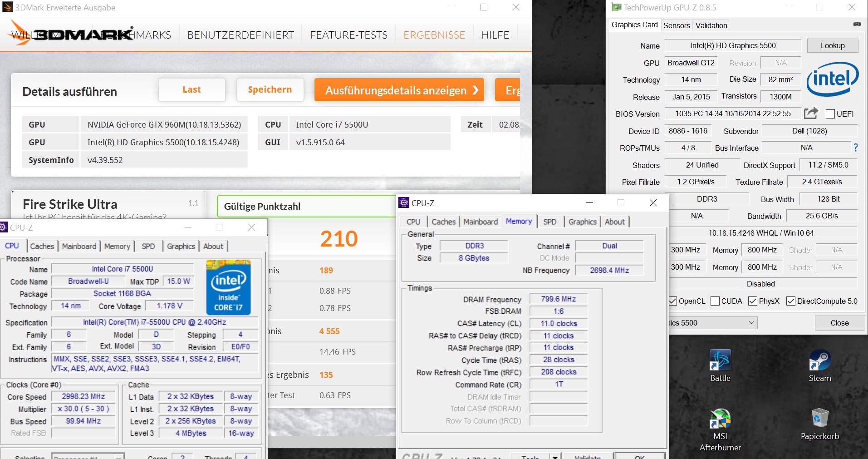The width and height of the screenshot is (868, 459).
Task: Select Mainboard tab in left CPU-Z window
Action: tap(79, 246)
